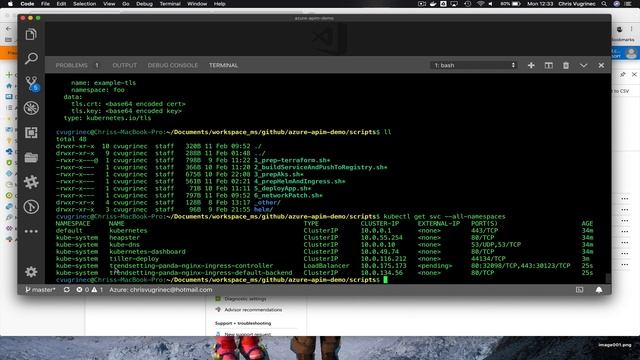Click the hash-shaped icon in activity bar
The image size is (640, 360).
point(31,182)
